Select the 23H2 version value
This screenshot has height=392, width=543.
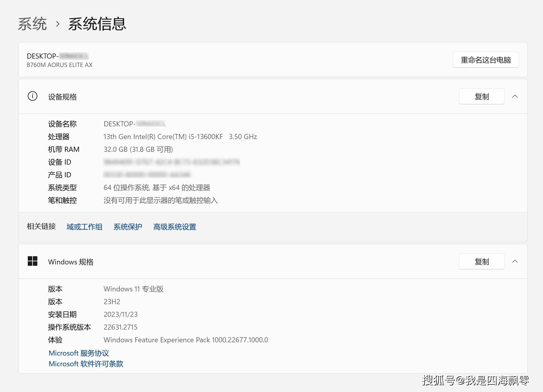point(112,302)
